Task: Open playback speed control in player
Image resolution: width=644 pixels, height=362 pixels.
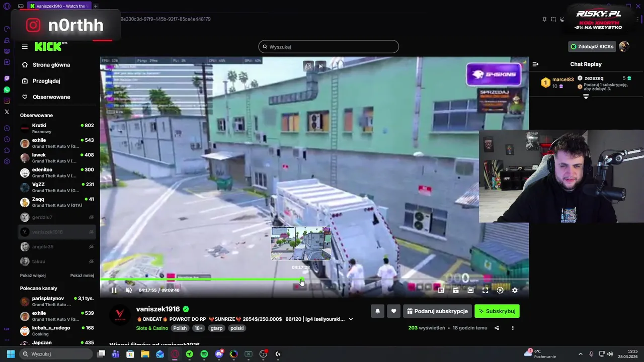Action: click(500, 290)
